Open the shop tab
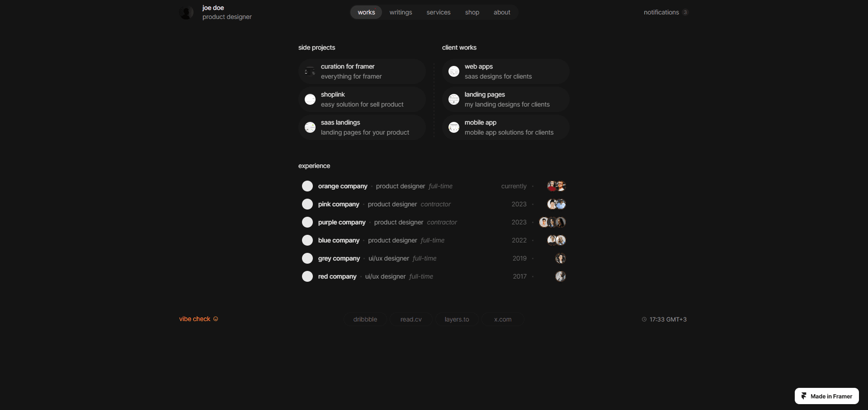The width and height of the screenshot is (868, 410). click(x=472, y=12)
